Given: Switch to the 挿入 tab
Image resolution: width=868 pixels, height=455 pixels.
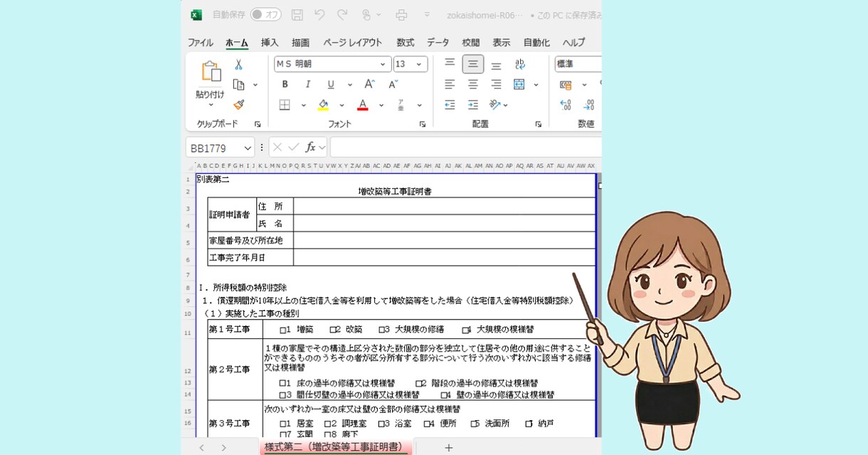Looking at the screenshot, I should point(270,43).
